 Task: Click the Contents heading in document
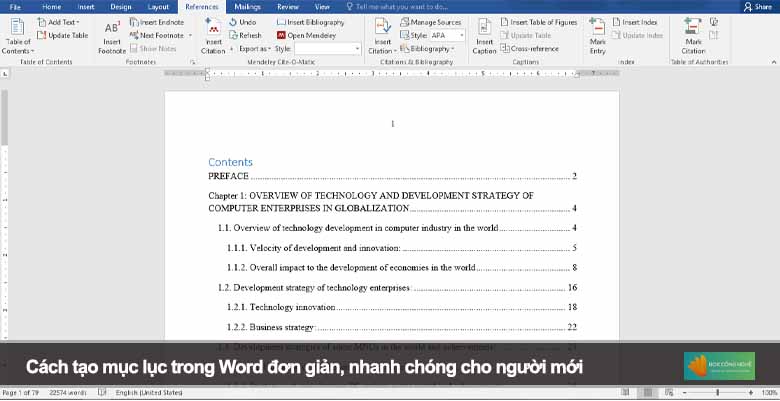point(230,162)
